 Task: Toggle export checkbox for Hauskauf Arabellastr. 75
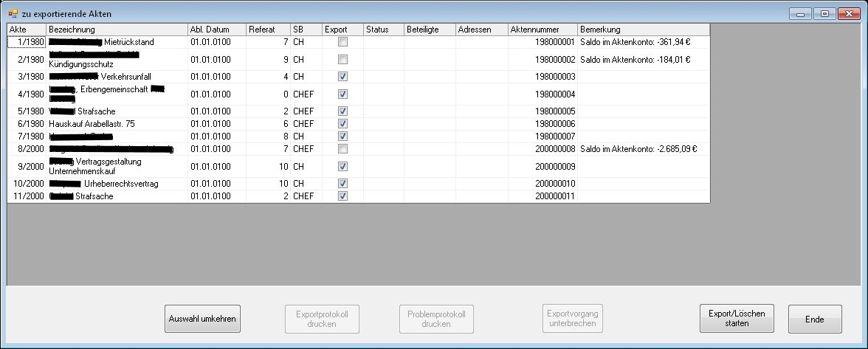pos(342,124)
